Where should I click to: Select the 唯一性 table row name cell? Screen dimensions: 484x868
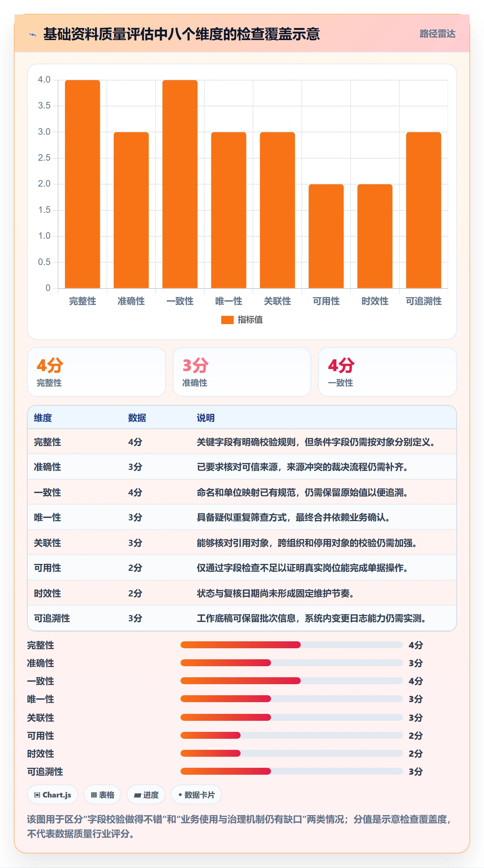(x=47, y=518)
